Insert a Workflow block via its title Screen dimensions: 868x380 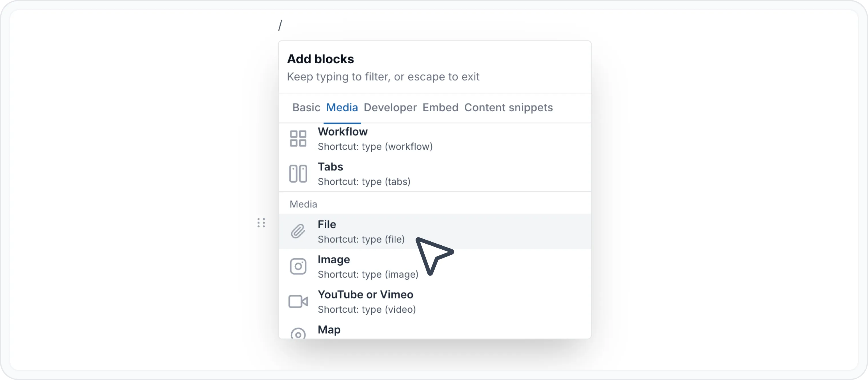[342, 132]
